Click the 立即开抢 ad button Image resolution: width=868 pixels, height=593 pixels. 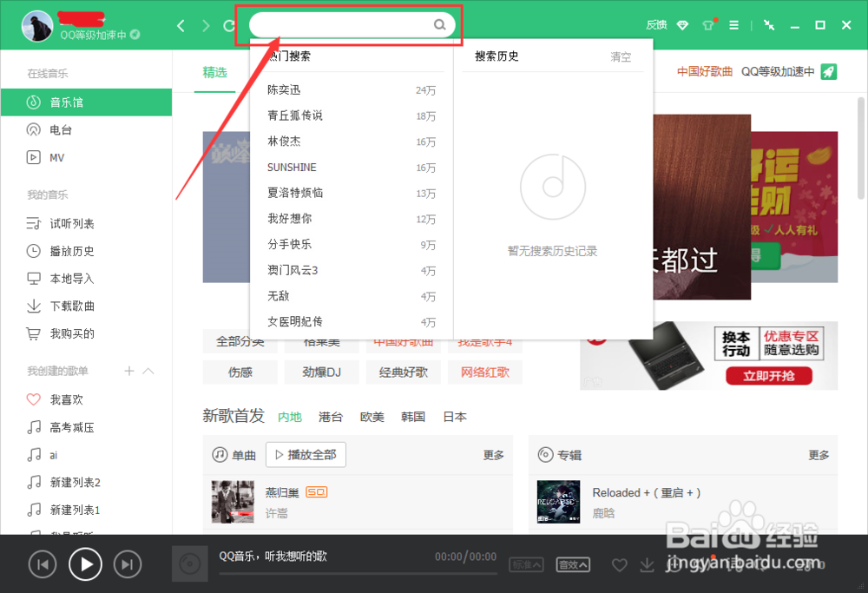click(769, 376)
